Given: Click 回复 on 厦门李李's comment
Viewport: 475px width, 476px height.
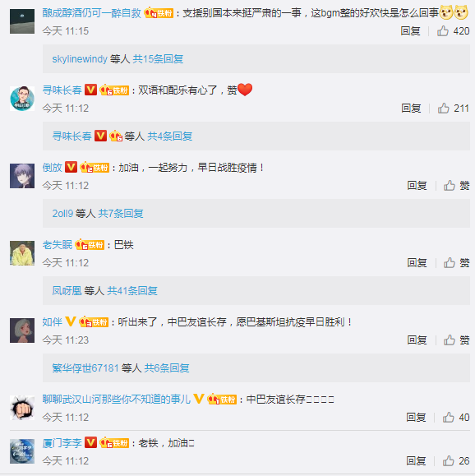Looking at the screenshot, I should (416, 461).
